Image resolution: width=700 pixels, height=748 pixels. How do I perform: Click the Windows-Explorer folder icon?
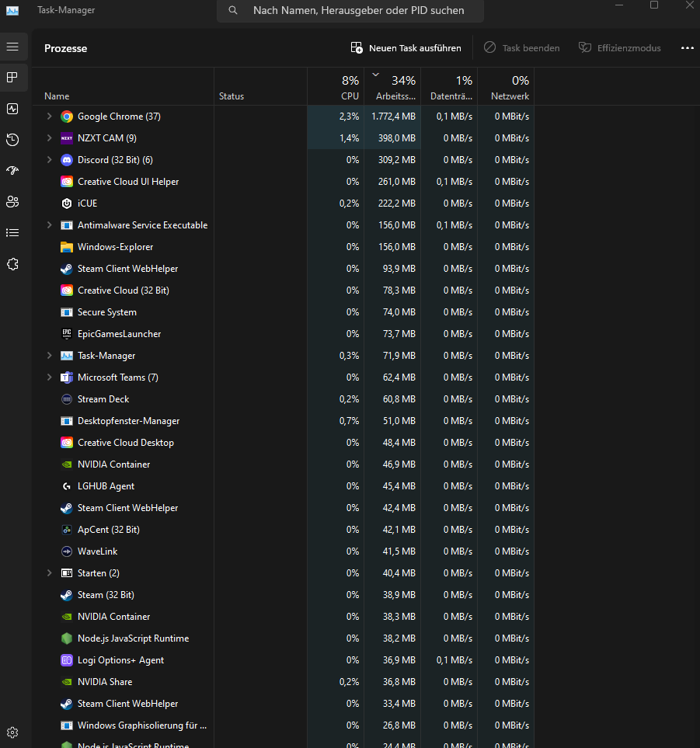[x=67, y=247]
